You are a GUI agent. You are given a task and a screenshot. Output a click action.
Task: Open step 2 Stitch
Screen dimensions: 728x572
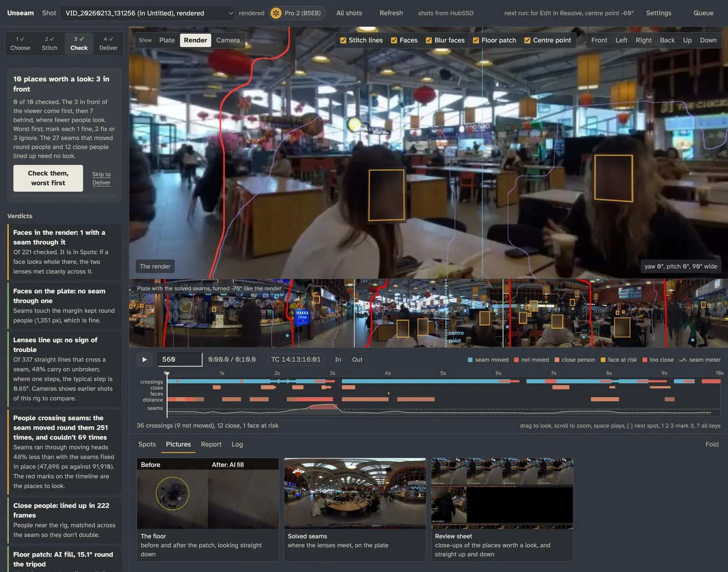(x=50, y=44)
